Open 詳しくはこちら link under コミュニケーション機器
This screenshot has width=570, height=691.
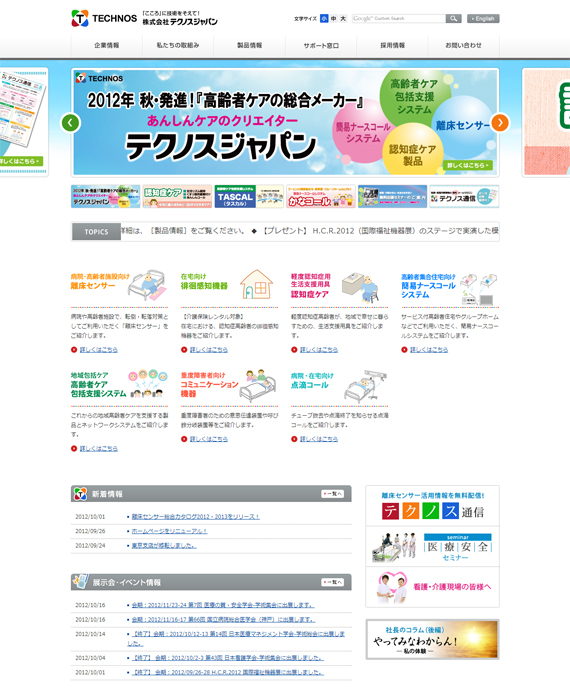[x=209, y=439]
